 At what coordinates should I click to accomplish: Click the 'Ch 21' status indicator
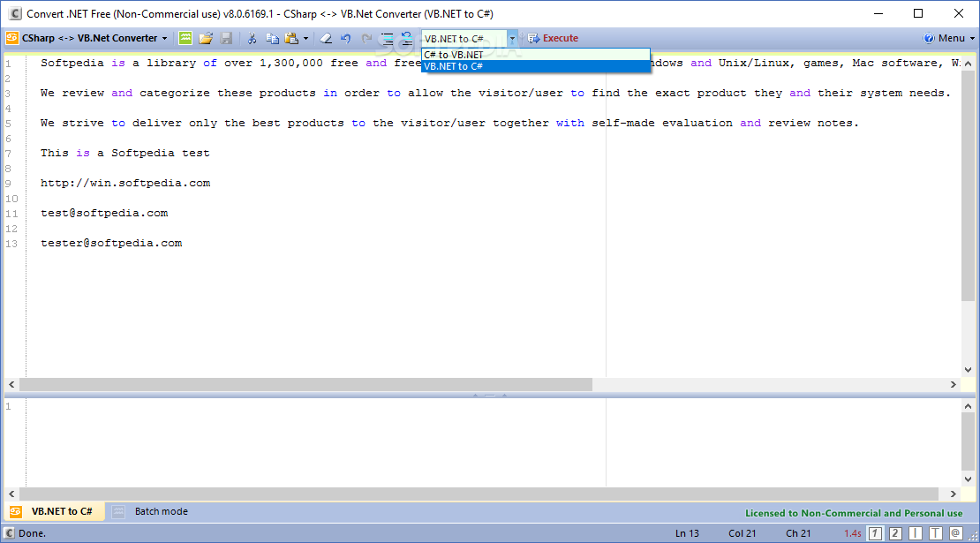[x=798, y=533]
